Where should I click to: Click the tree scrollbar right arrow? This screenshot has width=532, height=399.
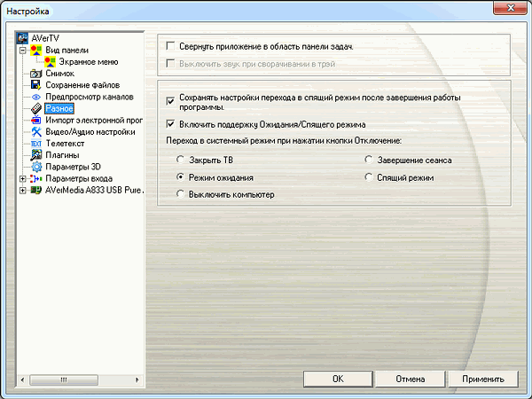pyautogui.click(x=137, y=379)
